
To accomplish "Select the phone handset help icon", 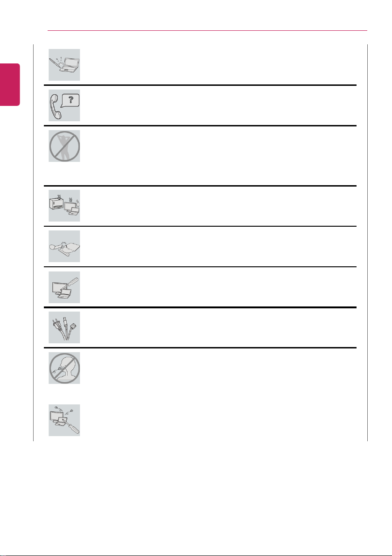I will click(64, 105).
